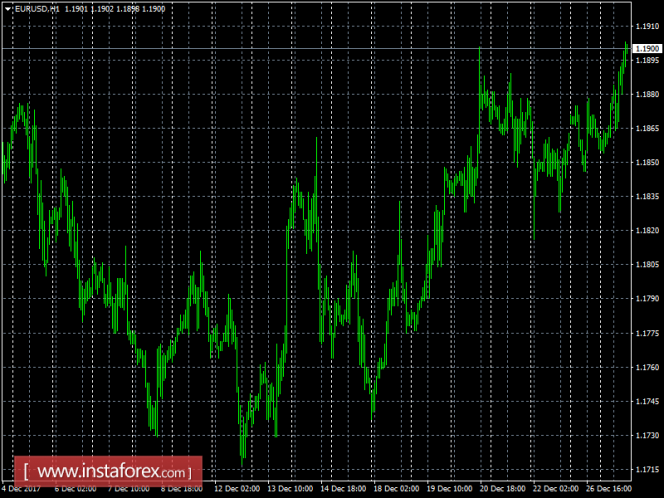Click the 1.1760 price axis label

click(647, 367)
